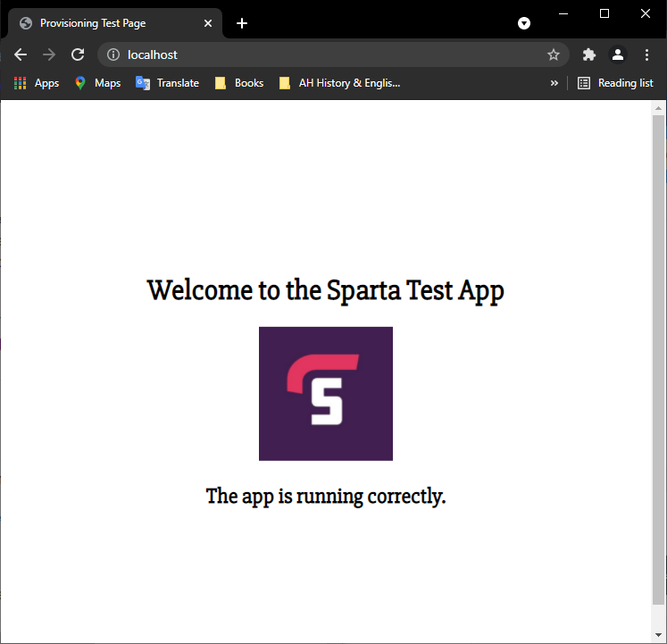Click the Welcome to the Sparta Test App heading
667x644 pixels.
tap(326, 290)
